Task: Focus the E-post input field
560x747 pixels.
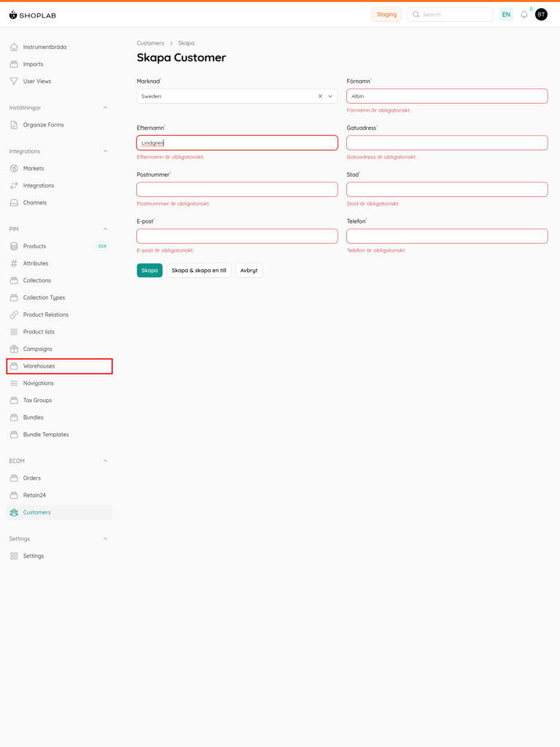Action: pos(237,236)
